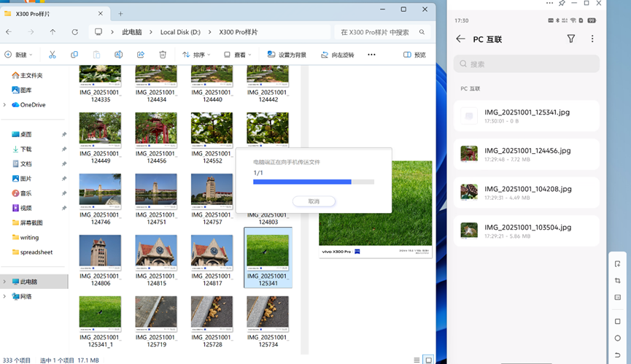This screenshot has height=364, width=631.
Task: Open 下载 in the navigation sidebar
Action: [x=26, y=149]
